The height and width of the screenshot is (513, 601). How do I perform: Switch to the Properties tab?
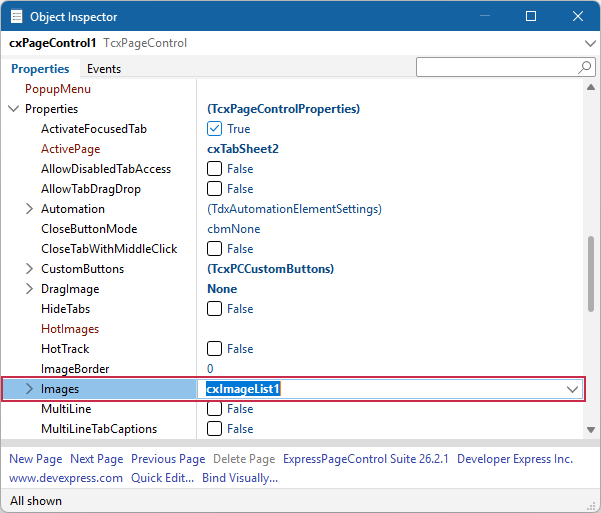[40, 69]
